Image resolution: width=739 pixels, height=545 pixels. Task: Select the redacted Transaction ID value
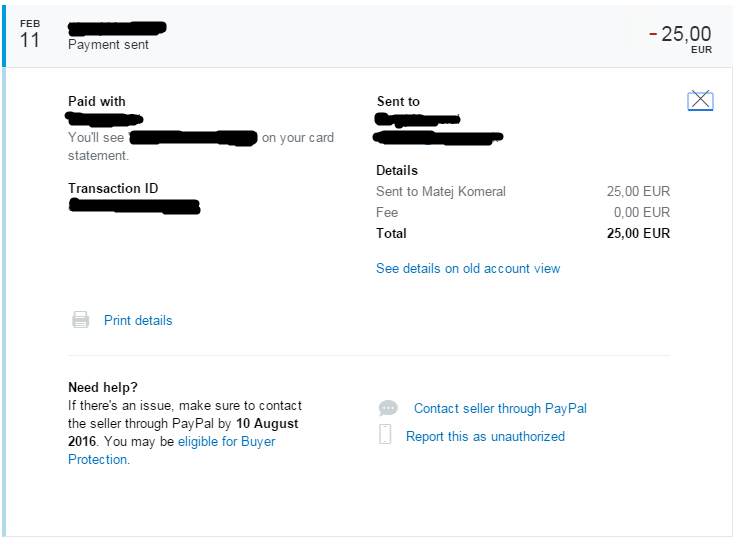(x=134, y=207)
